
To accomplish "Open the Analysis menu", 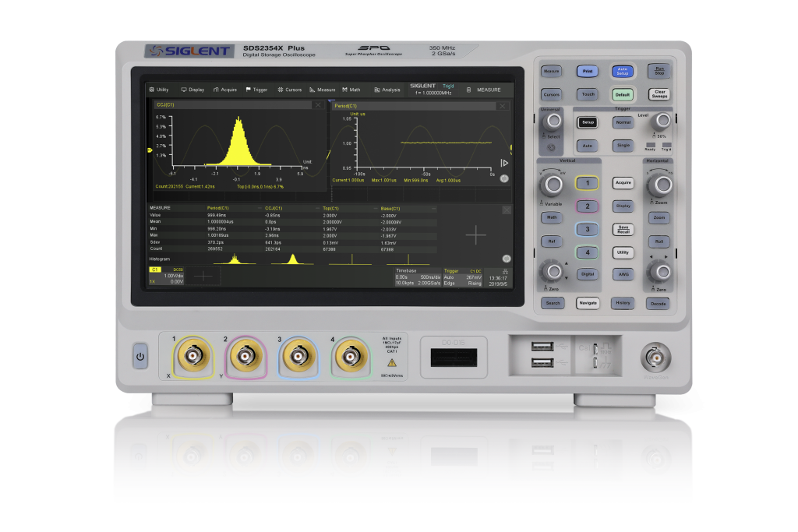I will click(387, 90).
